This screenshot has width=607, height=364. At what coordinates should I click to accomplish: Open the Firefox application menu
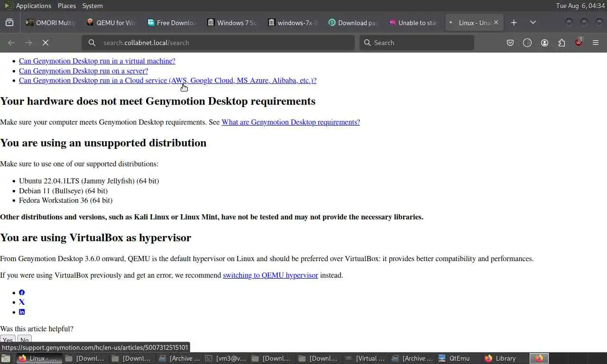pyautogui.click(x=596, y=43)
